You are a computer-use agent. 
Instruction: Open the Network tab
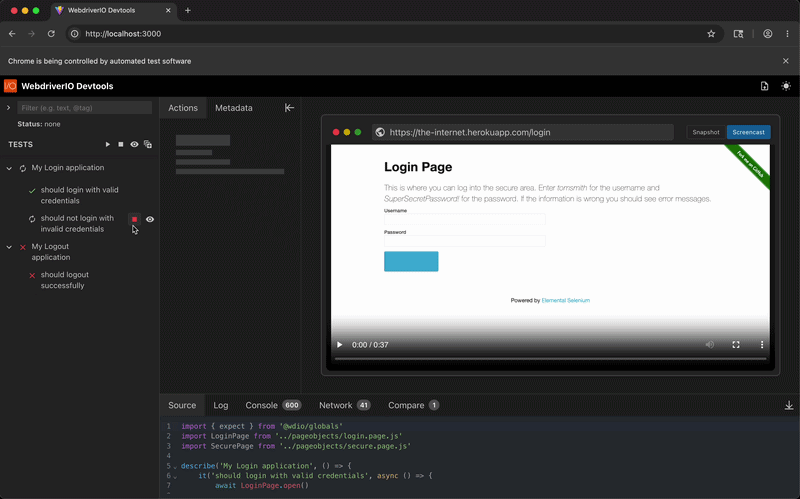344,405
